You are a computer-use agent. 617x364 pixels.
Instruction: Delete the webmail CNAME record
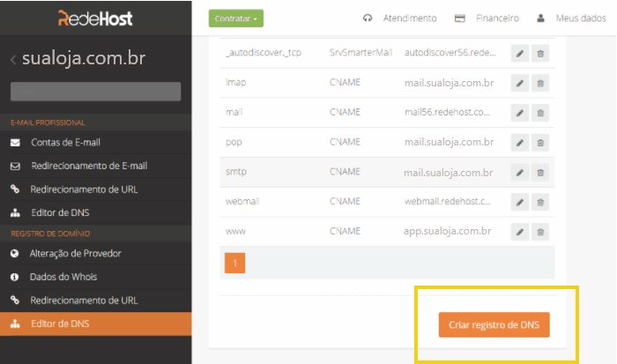tap(540, 202)
